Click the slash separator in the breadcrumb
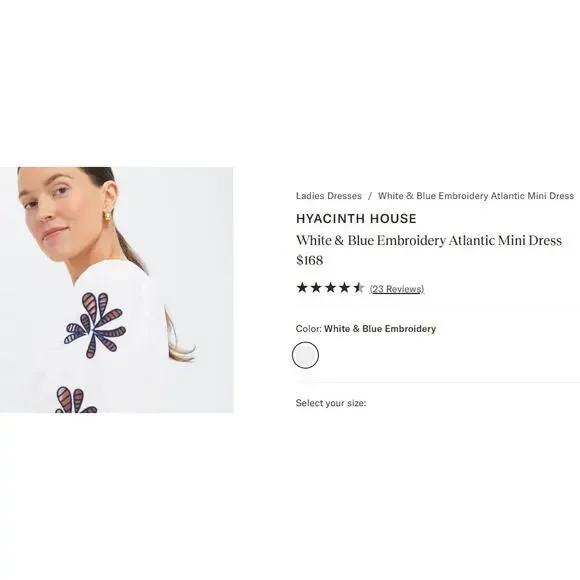 tap(370, 196)
